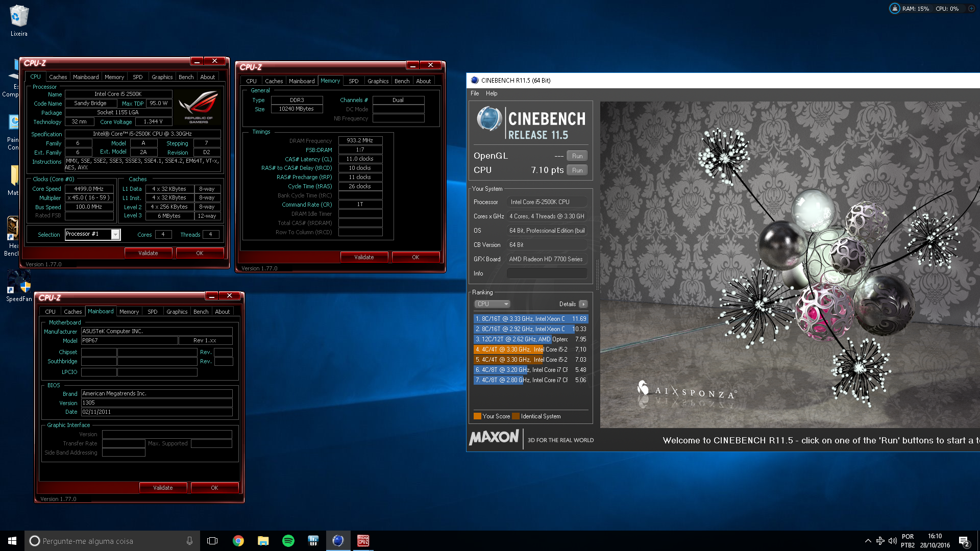Click the Identical System brown swatch

pyautogui.click(x=516, y=416)
